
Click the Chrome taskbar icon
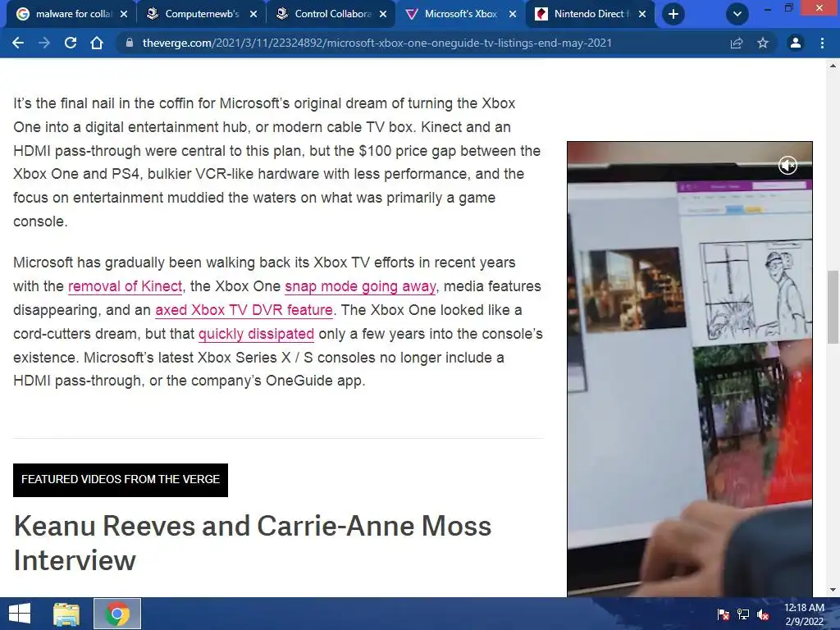tap(117, 614)
